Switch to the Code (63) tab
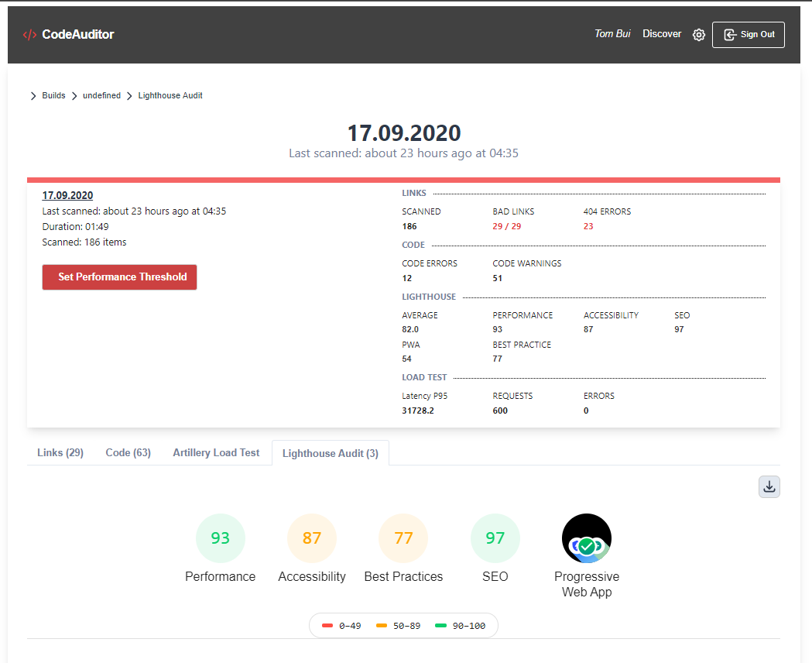This screenshot has width=812, height=663. click(128, 453)
